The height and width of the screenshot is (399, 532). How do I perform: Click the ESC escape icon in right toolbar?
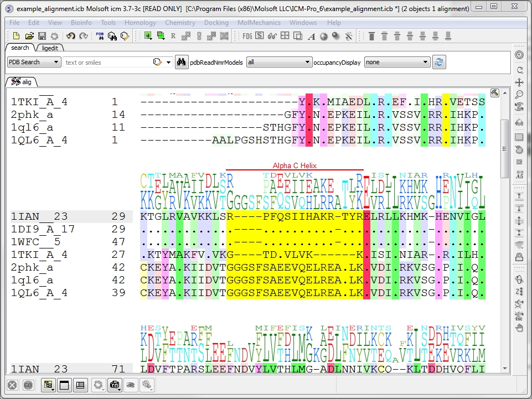point(519,316)
